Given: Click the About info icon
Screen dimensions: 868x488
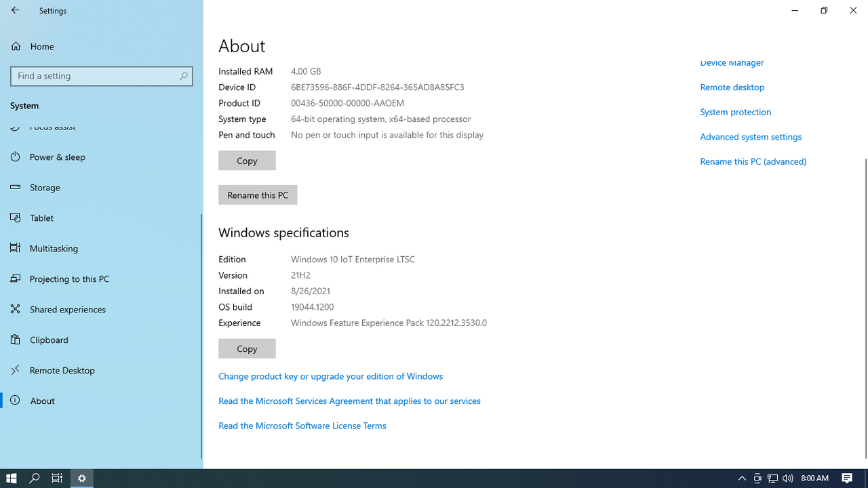Looking at the screenshot, I should click(15, 401).
